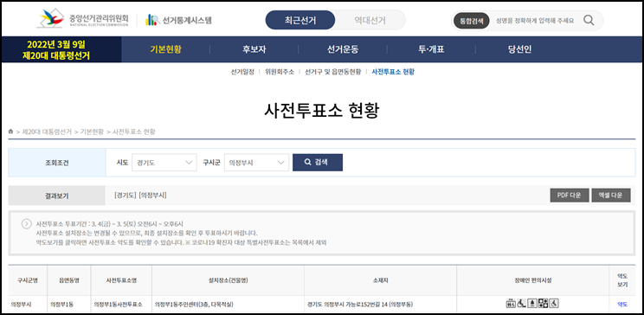The image size is (644, 315).
Task: Switch to the 역대선거 toggle
Action: 370,20
